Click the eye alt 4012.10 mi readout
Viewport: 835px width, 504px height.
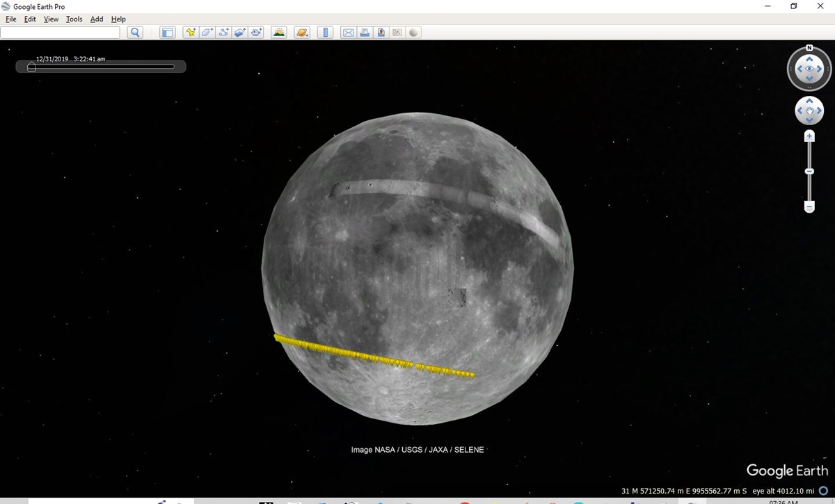[x=783, y=491]
